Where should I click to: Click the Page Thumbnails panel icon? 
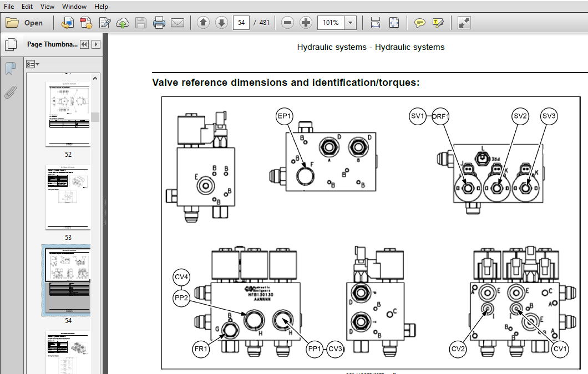pos(11,44)
